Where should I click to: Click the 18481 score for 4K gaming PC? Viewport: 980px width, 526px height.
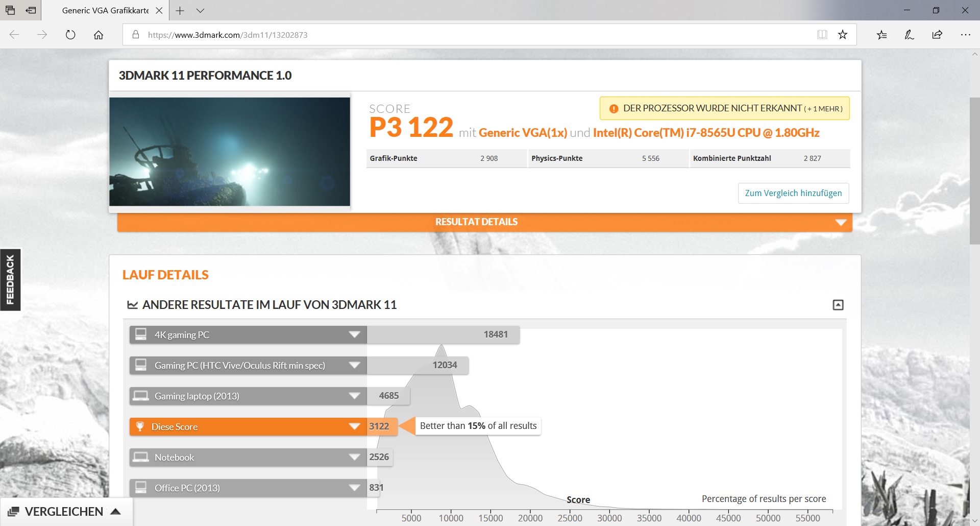pyautogui.click(x=496, y=334)
